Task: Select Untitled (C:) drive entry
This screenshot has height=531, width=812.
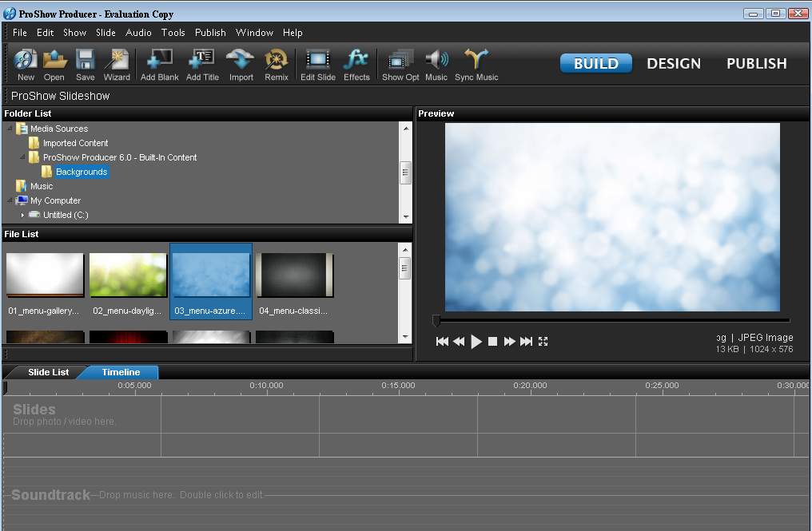Action: (66, 215)
